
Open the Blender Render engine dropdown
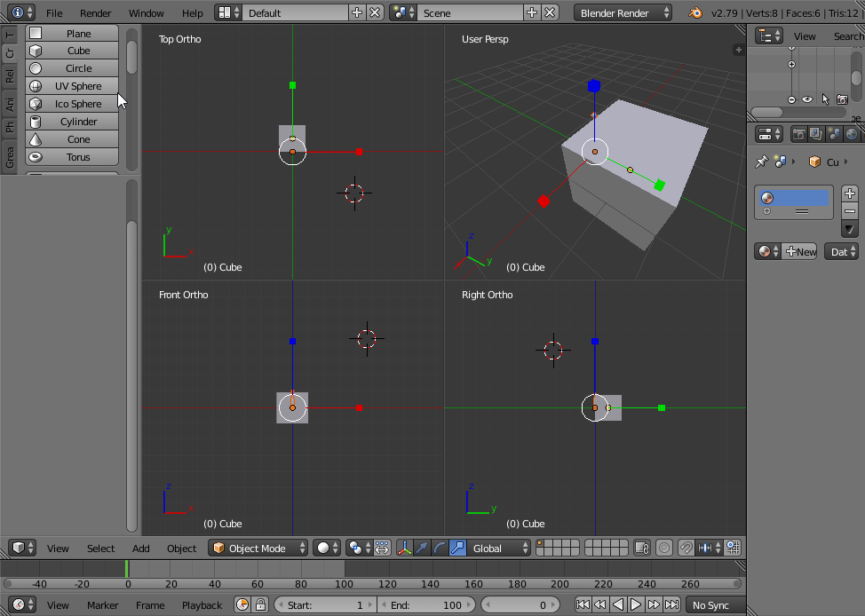coord(622,12)
